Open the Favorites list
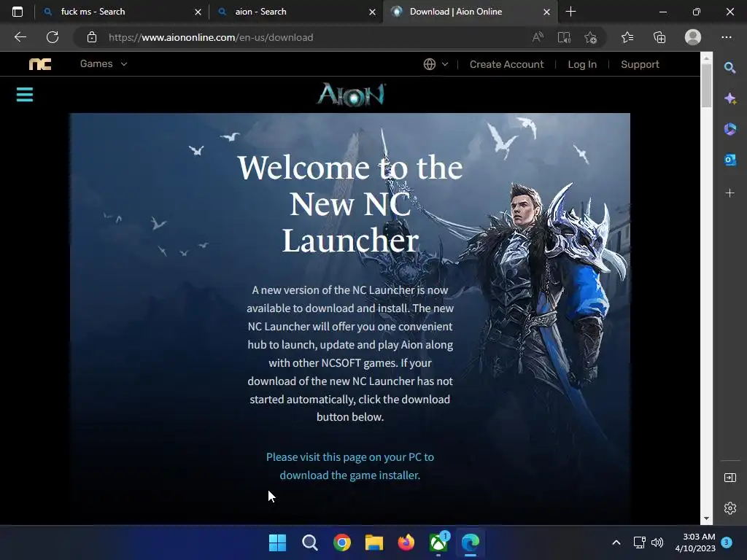 pyautogui.click(x=627, y=37)
